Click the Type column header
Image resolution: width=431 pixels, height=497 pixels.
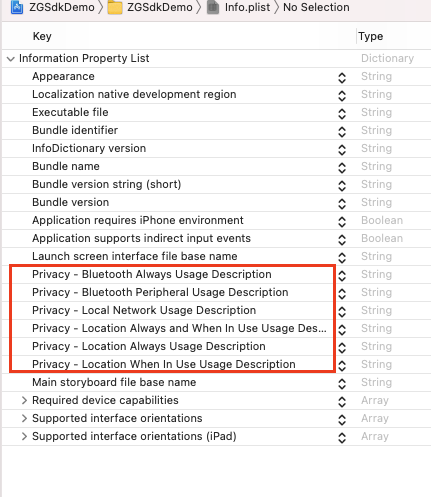(371, 36)
